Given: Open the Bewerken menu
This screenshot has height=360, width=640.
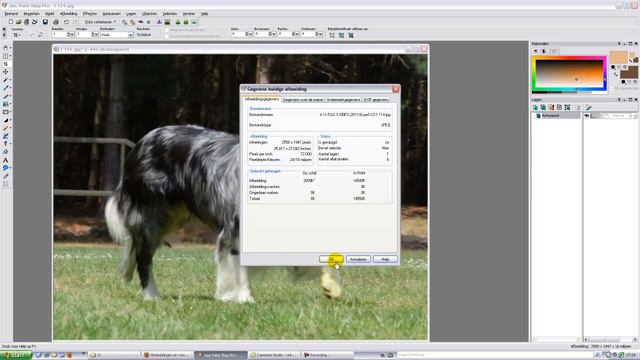Looking at the screenshot, I should (31, 13).
